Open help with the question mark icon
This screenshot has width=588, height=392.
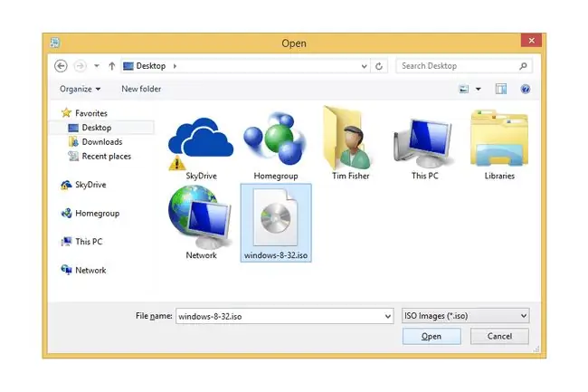pos(526,89)
